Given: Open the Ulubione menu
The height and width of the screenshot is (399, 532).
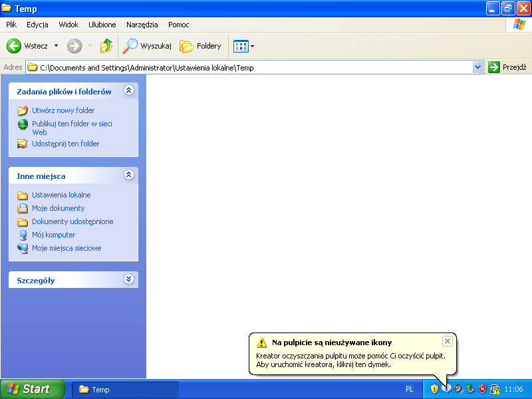Looking at the screenshot, I should (x=102, y=25).
